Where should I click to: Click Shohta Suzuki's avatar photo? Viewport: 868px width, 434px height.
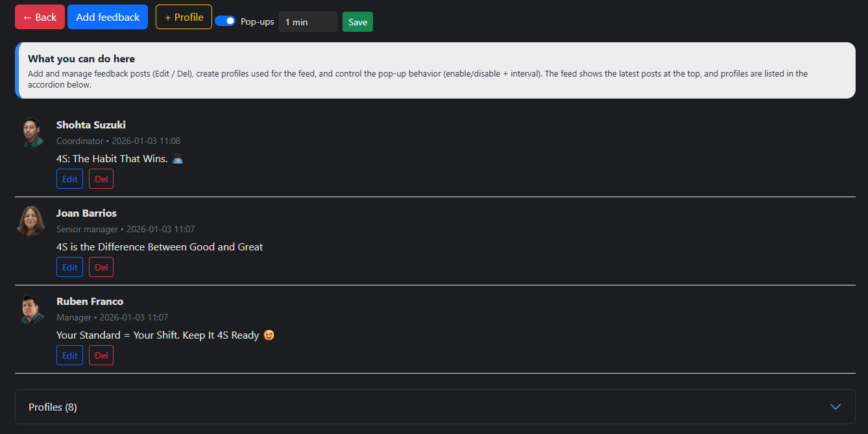coord(30,132)
